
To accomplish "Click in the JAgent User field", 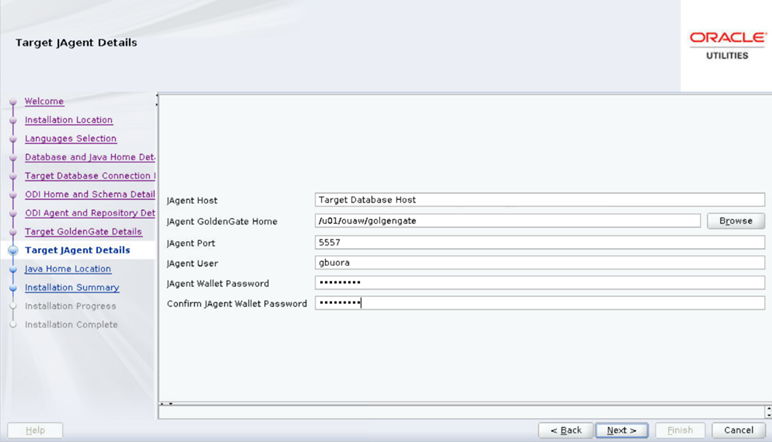I will click(x=540, y=262).
